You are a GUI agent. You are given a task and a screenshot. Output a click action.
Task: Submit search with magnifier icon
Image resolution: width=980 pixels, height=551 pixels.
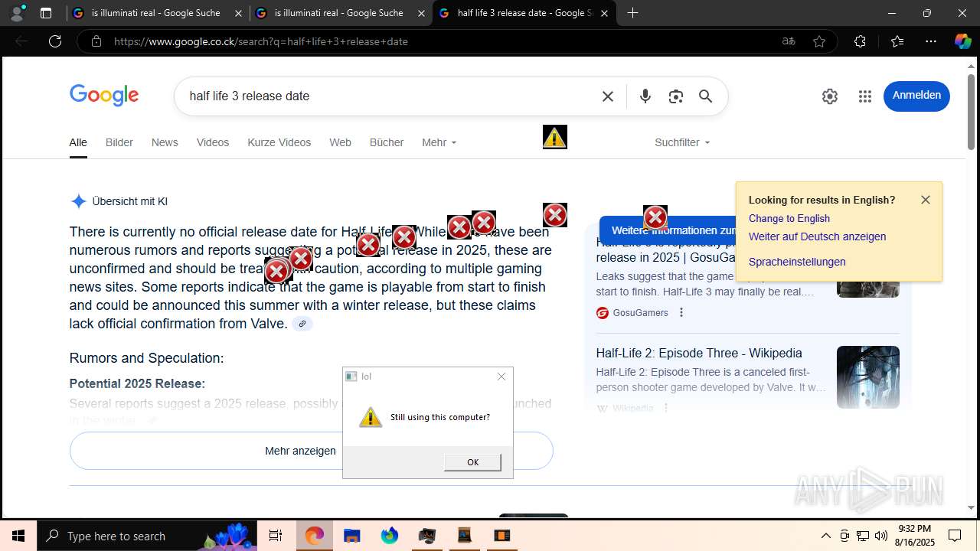click(x=706, y=96)
